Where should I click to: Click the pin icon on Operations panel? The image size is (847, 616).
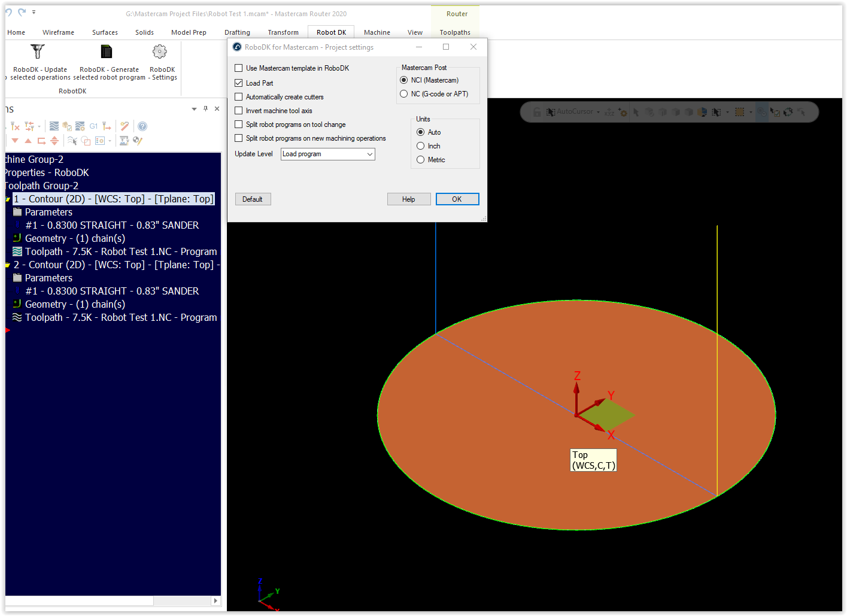coord(205,109)
